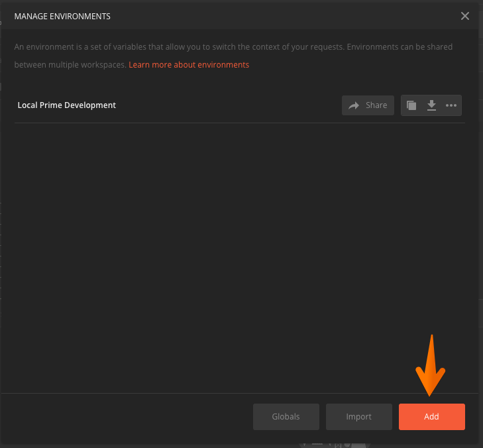483x448 pixels.
Task: Download the Local Prime Development environment
Action: point(431,105)
